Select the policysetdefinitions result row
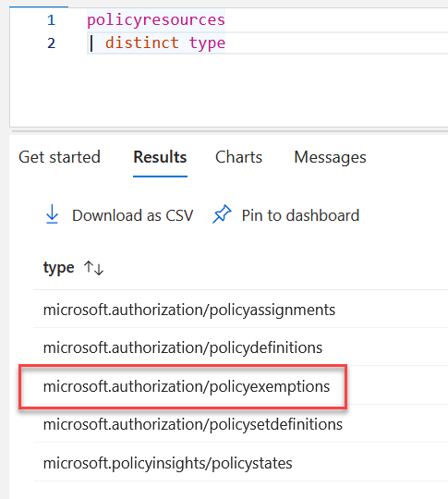This screenshot has width=448, height=499. point(240,424)
